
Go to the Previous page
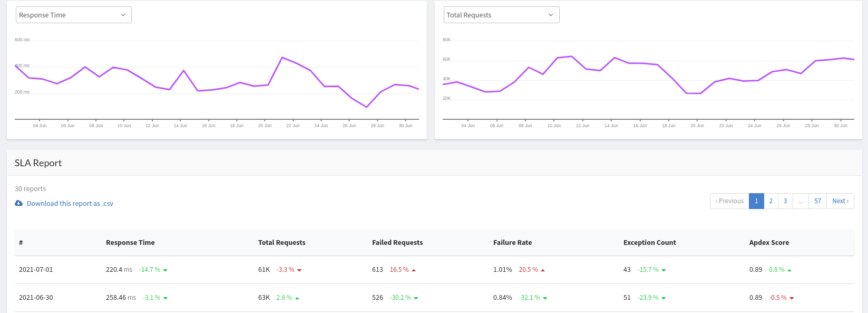(729, 201)
